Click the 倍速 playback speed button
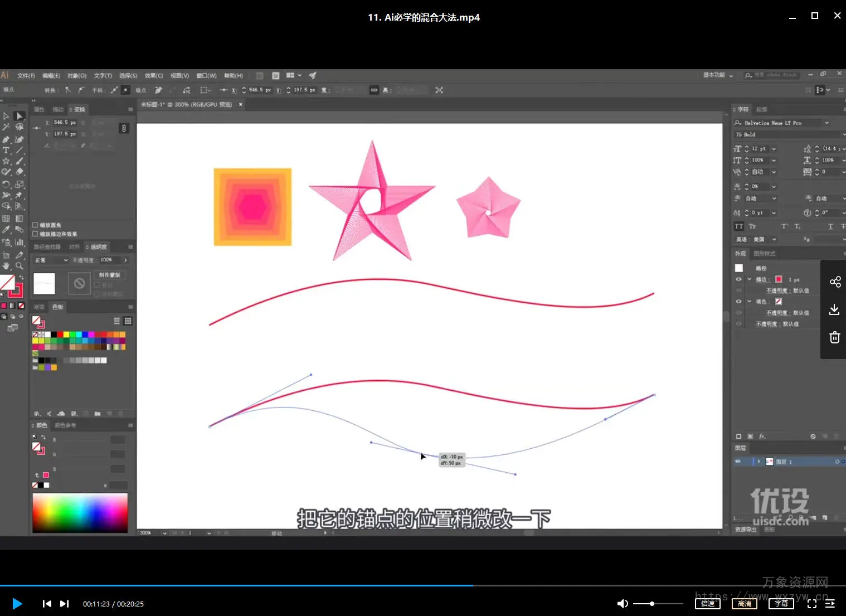The width and height of the screenshot is (846, 616). pyautogui.click(x=707, y=604)
